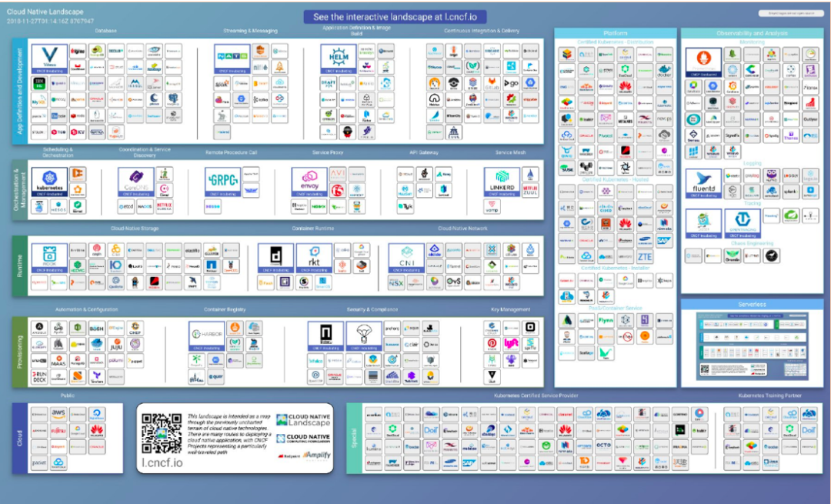This screenshot has width=831, height=504.
Task: Select the Puppet logo
Action: [x=135, y=361]
